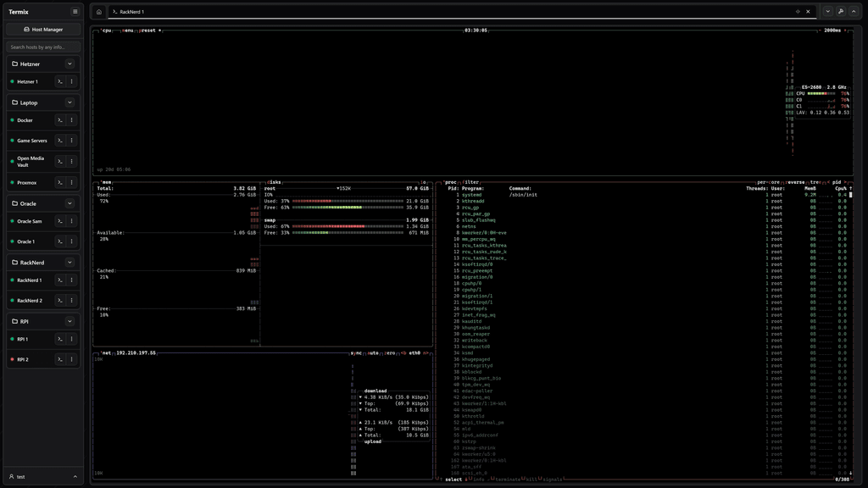Click the home icon in the tab bar

tap(97, 11)
